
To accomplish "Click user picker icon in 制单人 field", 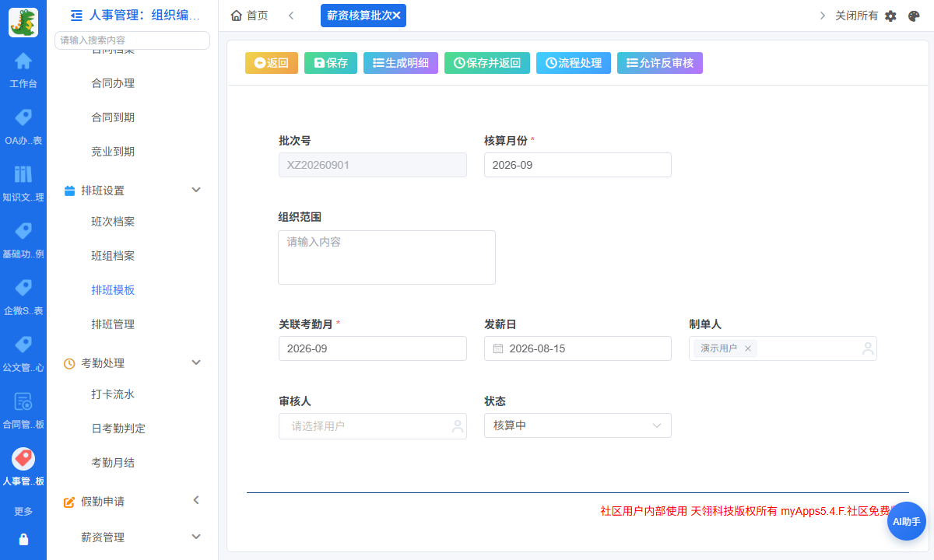I will coord(868,348).
